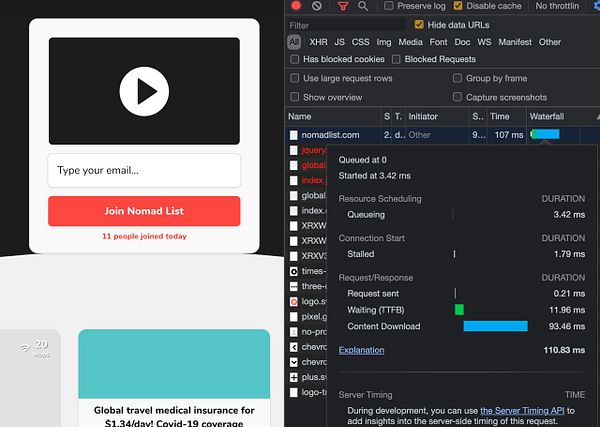600x427 pixels.
Task: Select the logo.svg request icon
Action: pos(293,302)
